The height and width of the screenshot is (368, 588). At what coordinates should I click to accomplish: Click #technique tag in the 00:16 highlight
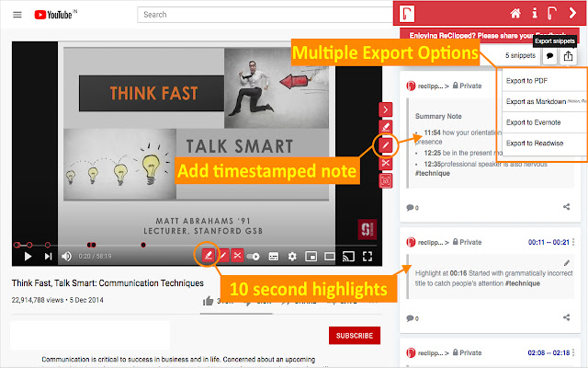pos(523,283)
